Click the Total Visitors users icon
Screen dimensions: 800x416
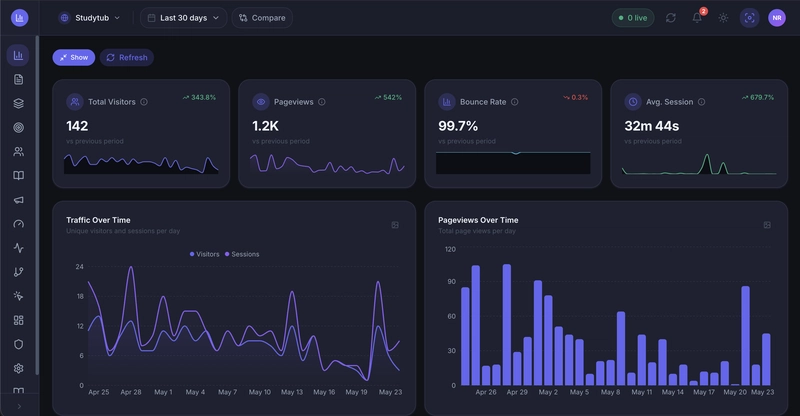pos(75,102)
